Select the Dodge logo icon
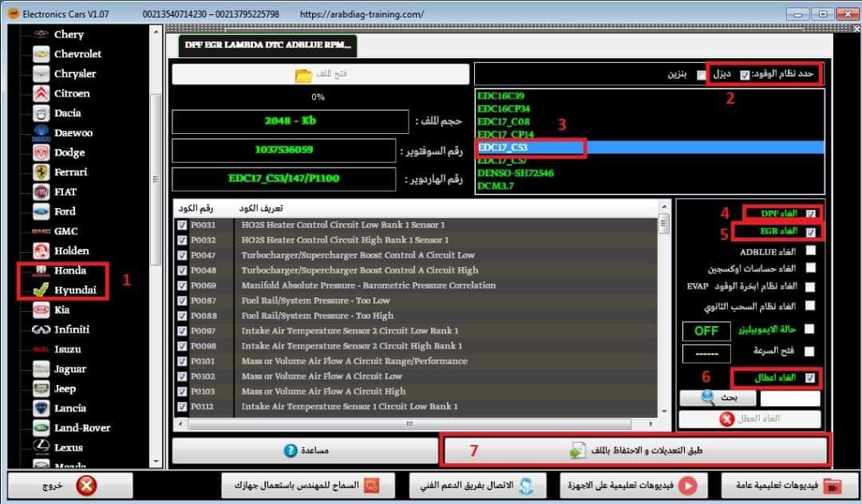Image resolution: width=862 pixels, height=504 pixels. pyautogui.click(x=42, y=152)
